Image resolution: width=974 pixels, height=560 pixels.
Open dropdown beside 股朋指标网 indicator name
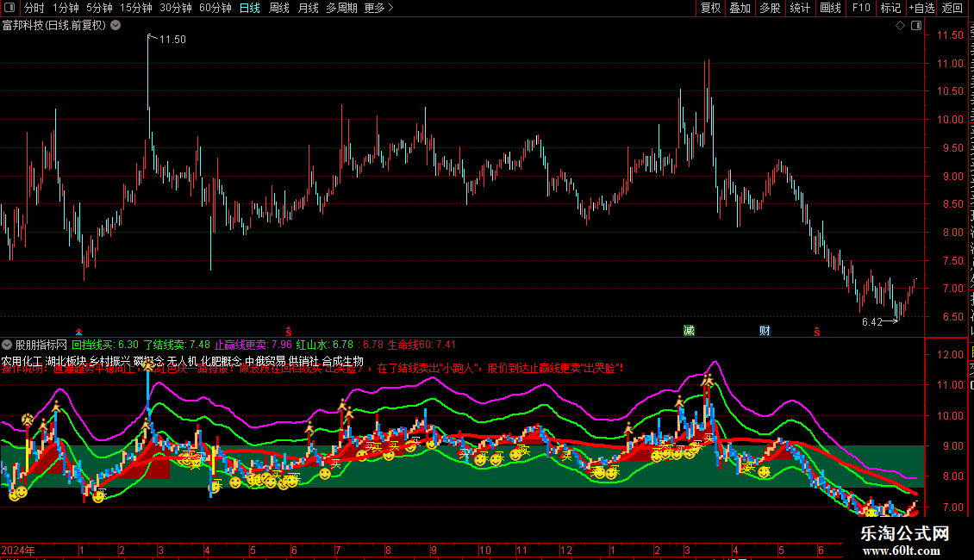[x=7, y=345]
